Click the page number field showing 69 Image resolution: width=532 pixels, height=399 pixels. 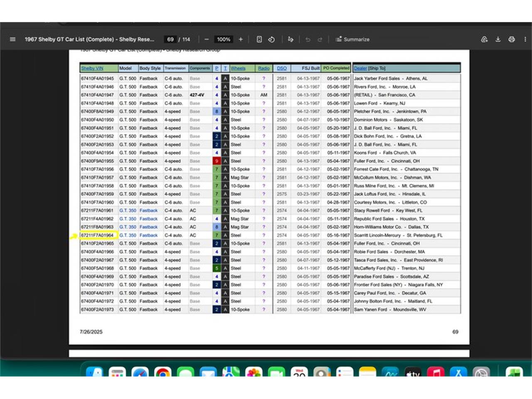pyautogui.click(x=170, y=39)
